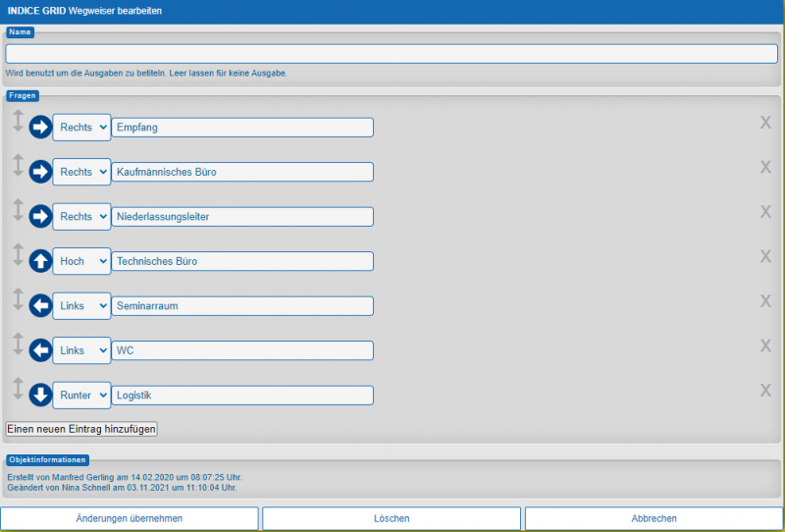Open the Hoch dropdown for Technisches Büro
The width and height of the screenshot is (785, 532).
coord(81,261)
